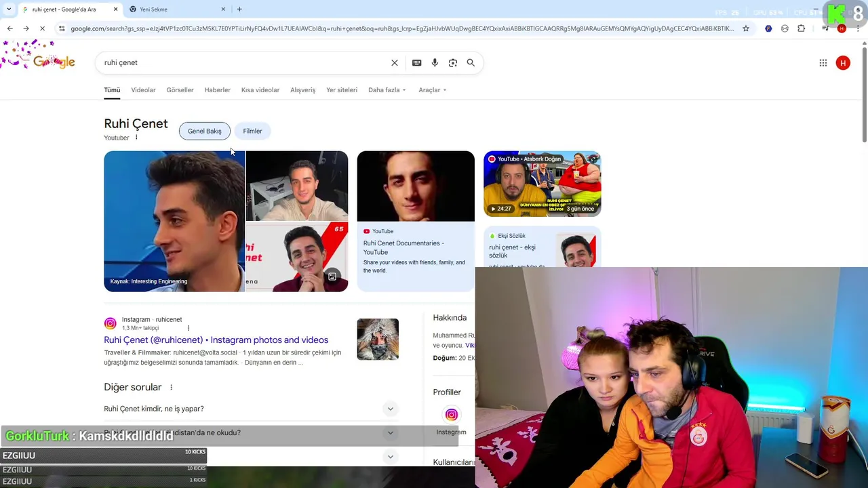Open the large Interesting Engineering photo

174,221
